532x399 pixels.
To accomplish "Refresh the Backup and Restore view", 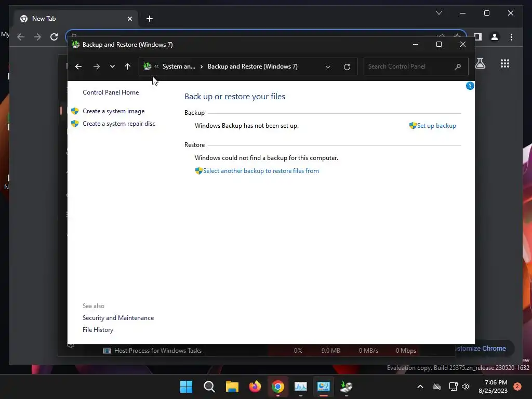I will click(347, 67).
